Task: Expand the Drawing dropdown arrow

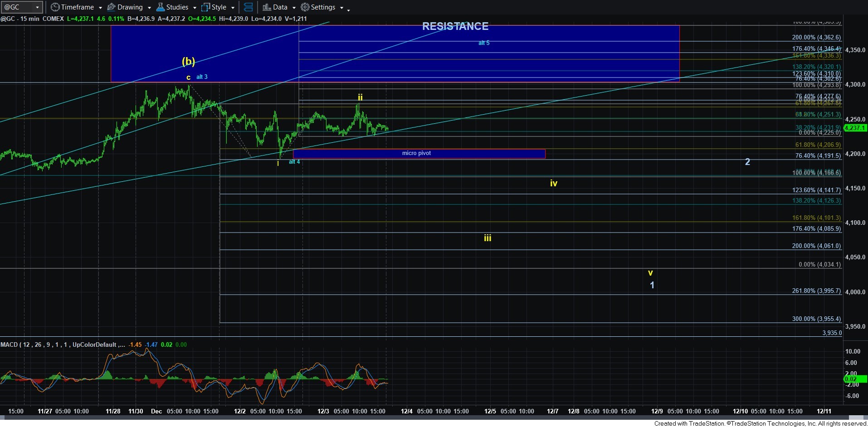Action: (149, 8)
